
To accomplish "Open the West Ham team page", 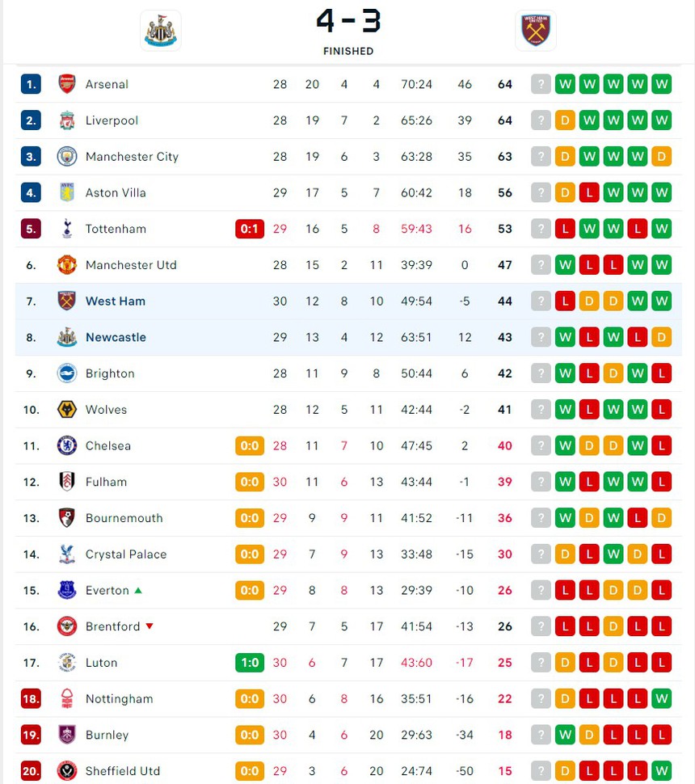I will tap(115, 301).
